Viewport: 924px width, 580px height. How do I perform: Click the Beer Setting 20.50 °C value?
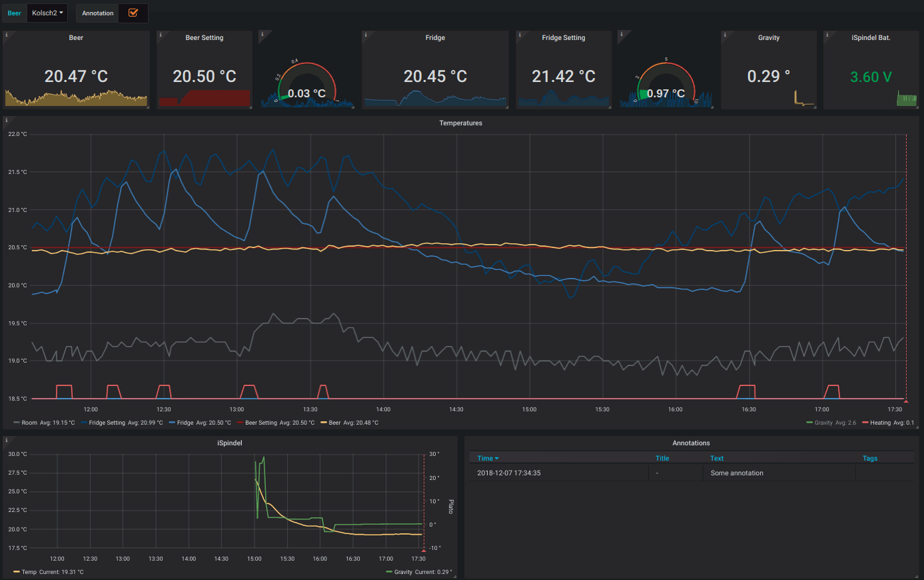pyautogui.click(x=205, y=77)
